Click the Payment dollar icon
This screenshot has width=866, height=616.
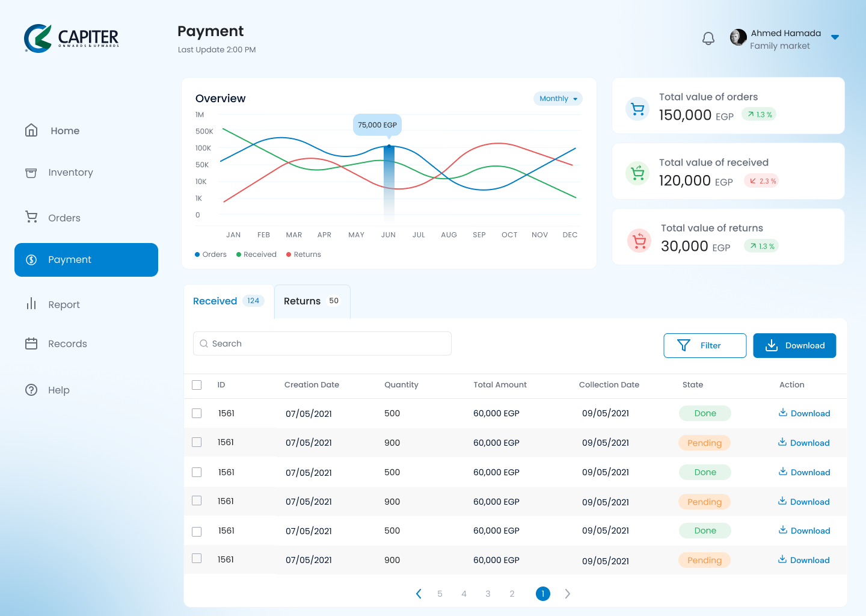coord(31,260)
